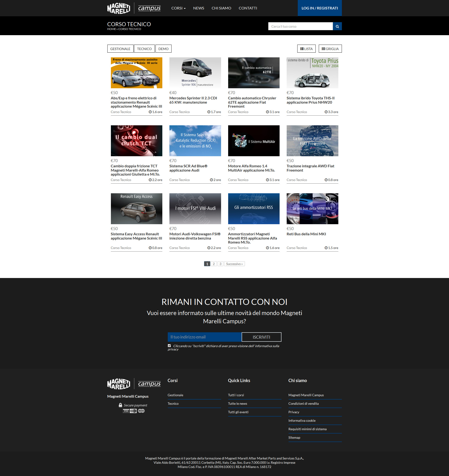This screenshot has height=476, width=449.
Task: Go to pagination page 3
Action: pyautogui.click(x=220, y=264)
